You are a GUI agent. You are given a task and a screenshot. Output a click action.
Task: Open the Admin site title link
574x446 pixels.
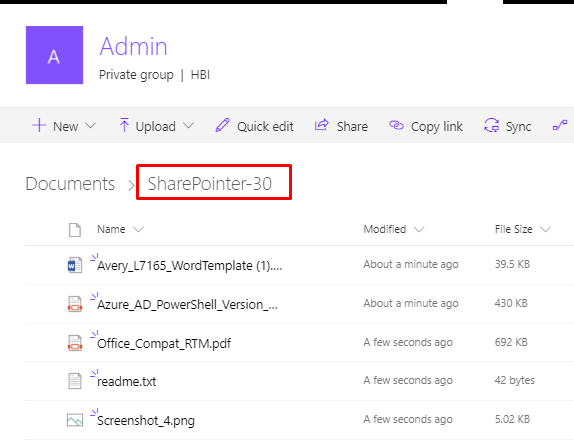pyautogui.click(x=133, y=47)
